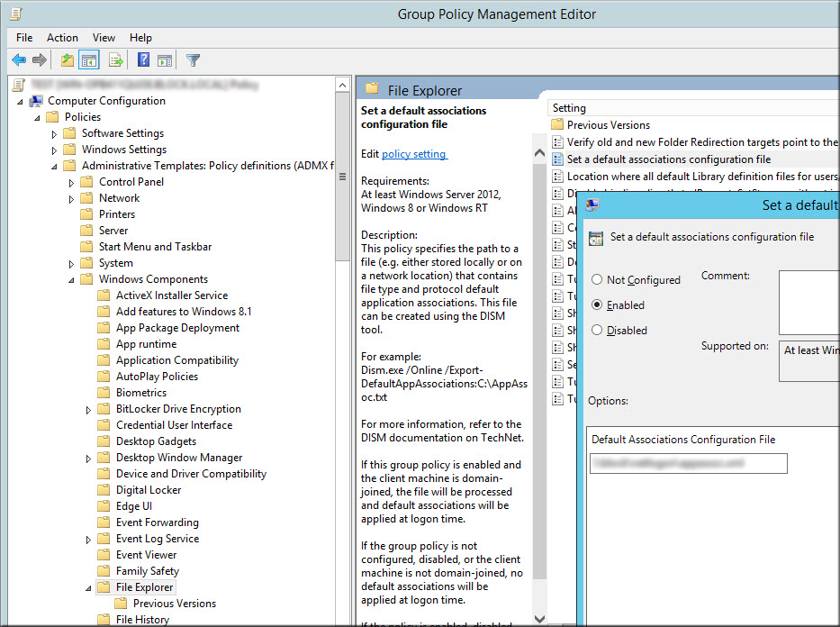Click the policy icon next to dialog heading
The width and height of the screenshot is (840, 627).
click(x=596, y=239)
